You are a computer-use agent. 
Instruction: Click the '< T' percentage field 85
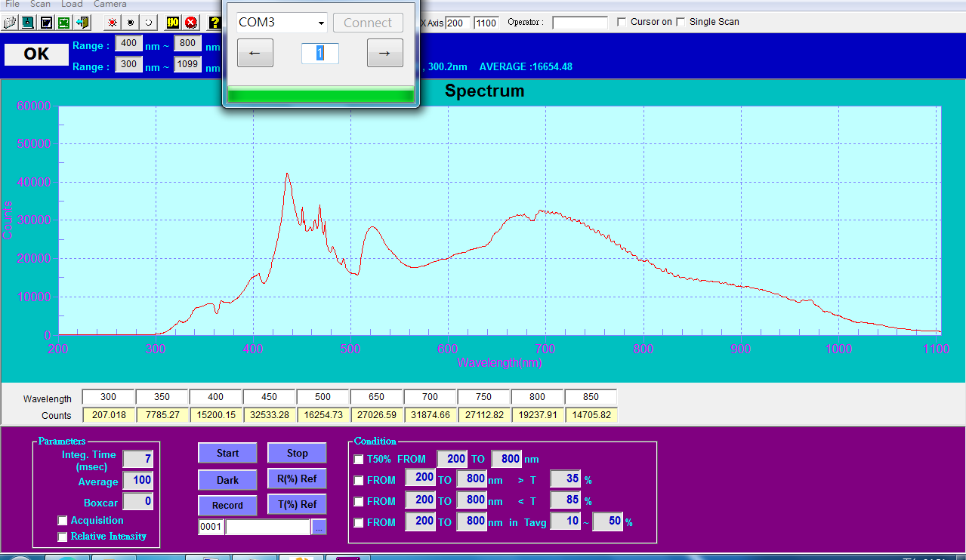click(565, 500)
